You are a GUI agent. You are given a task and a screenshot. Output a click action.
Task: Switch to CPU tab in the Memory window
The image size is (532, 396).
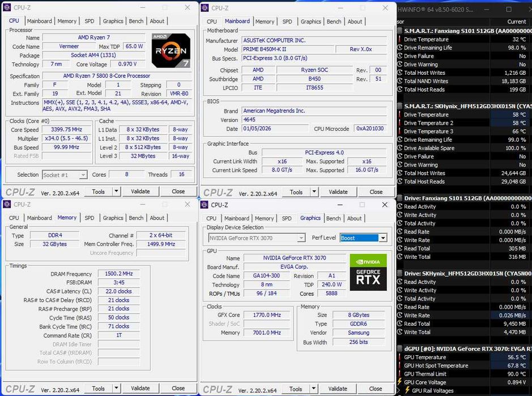14,218
